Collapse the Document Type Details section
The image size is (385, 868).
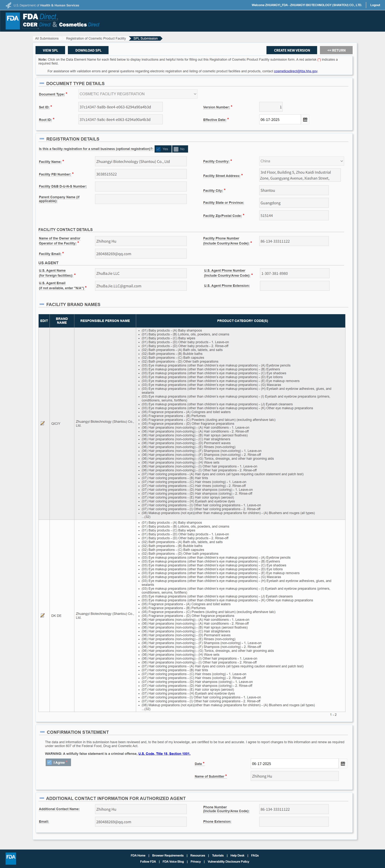pyautogui.click(x=42, y=83)
